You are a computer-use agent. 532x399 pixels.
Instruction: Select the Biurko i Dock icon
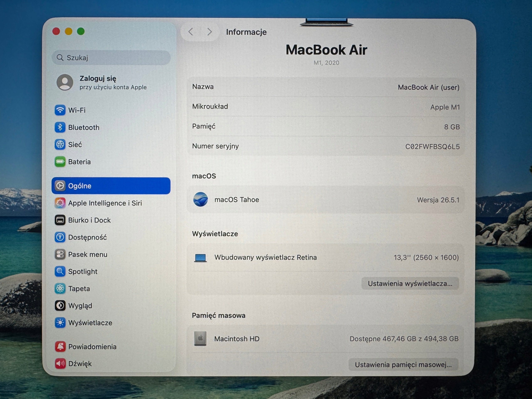pos(60,220)
